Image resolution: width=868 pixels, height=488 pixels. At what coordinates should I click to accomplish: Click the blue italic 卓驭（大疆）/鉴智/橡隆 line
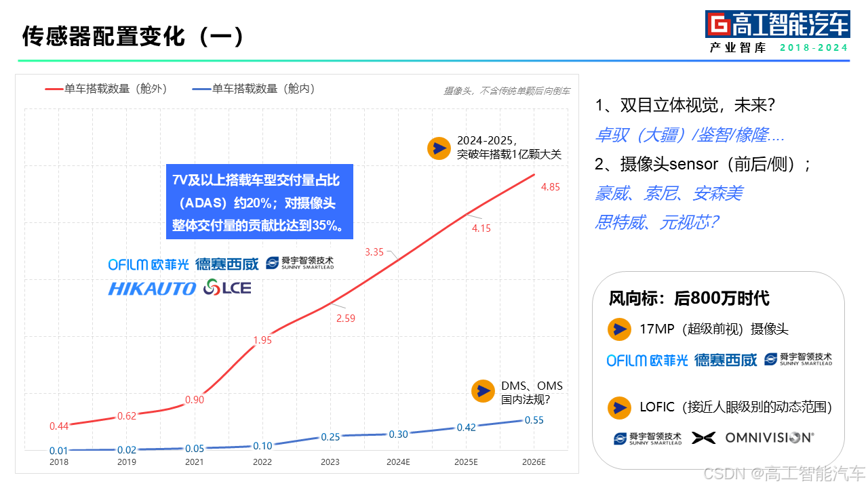pyautogui.click(x=690, y=135)
